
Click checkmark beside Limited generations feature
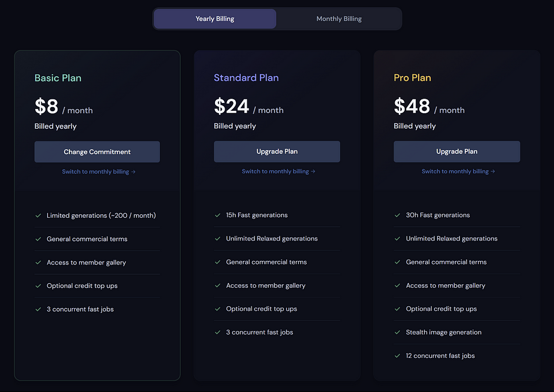click(x=38, y=215)
